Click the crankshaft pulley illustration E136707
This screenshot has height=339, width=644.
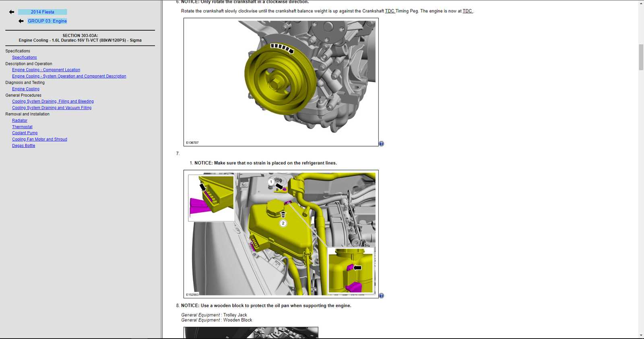281,82
